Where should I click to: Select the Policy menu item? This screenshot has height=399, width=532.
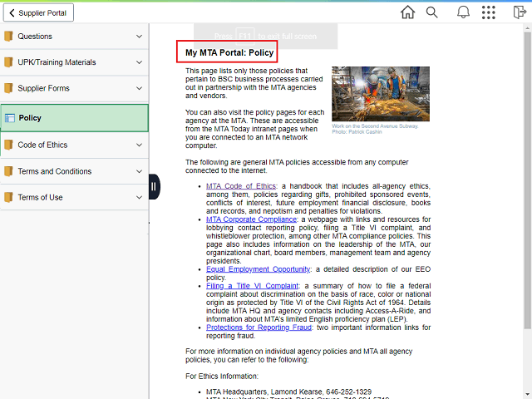tap(74, 118)
